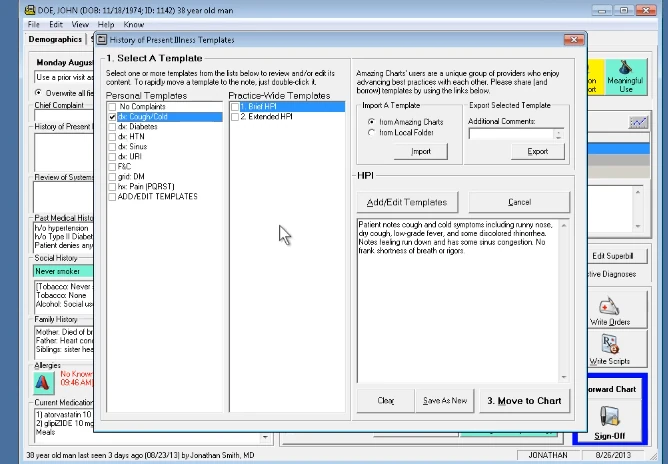Screen dimensions: 668x464
Task: Open the Help menu
Action: tap(106, 24)
